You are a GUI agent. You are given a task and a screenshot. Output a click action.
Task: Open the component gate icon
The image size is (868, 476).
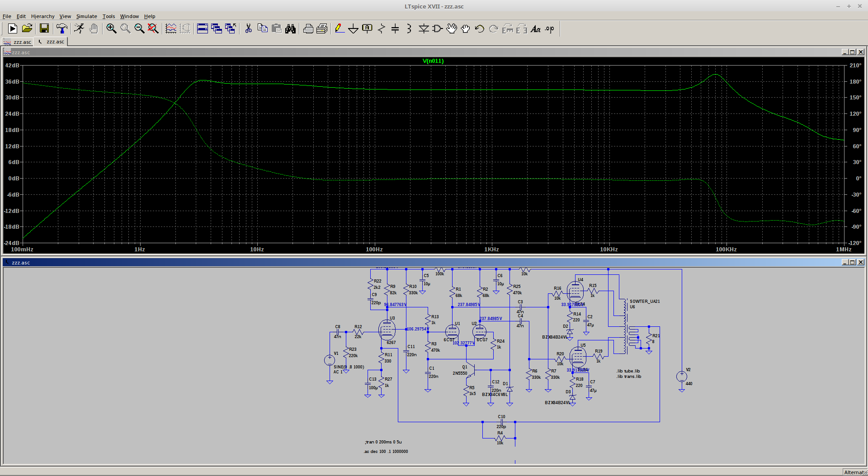(x=438, y=28)
